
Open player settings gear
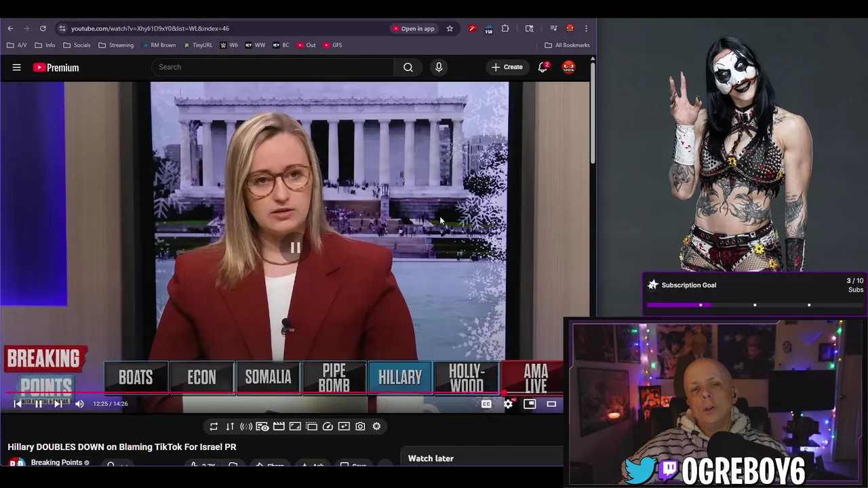tap(508, 404)
